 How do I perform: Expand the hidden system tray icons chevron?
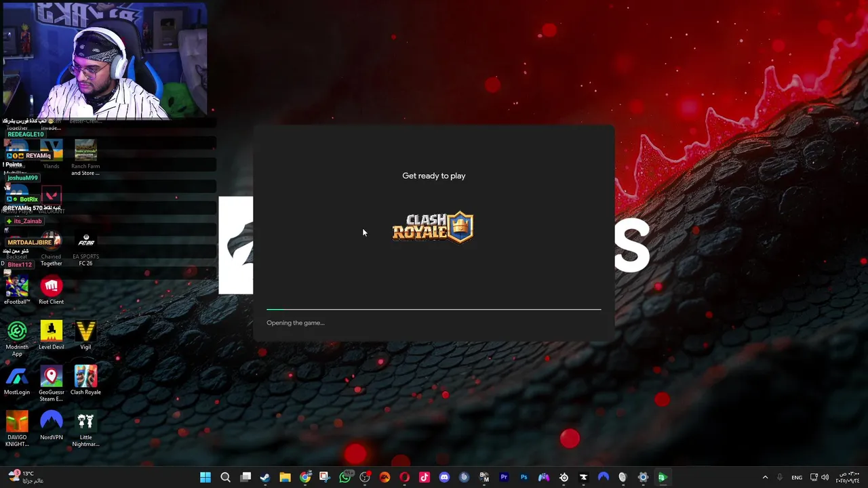(765, 477)
